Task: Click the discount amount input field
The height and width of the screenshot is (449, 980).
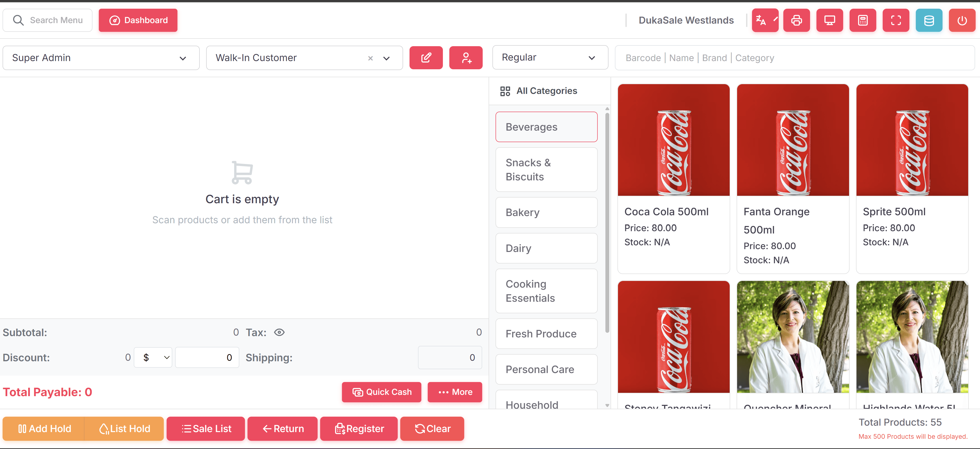Action: pyautogui.click(x=207, y=357)
